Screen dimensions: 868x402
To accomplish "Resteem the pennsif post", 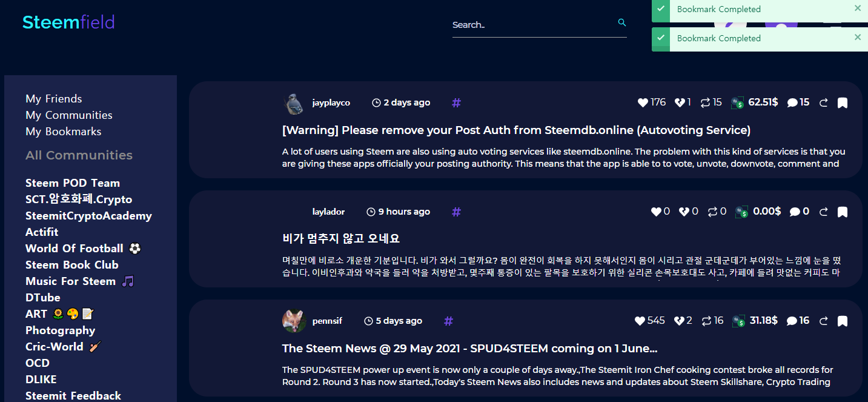I will click(706, 321).
